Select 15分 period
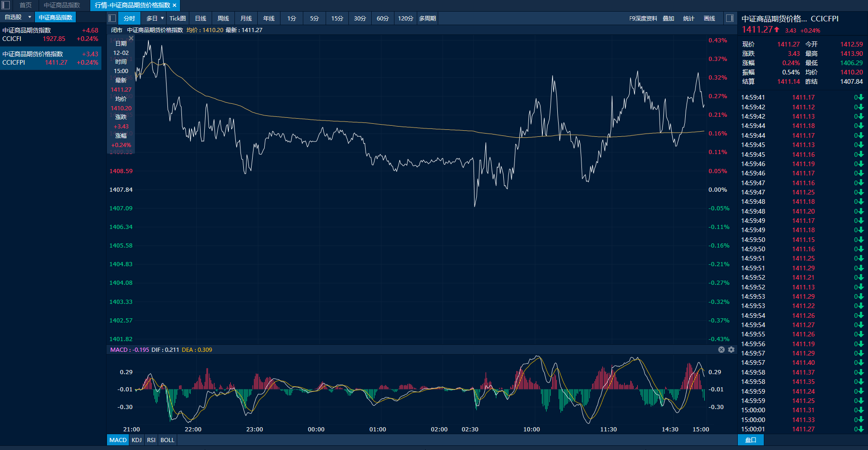 (337, 18)
